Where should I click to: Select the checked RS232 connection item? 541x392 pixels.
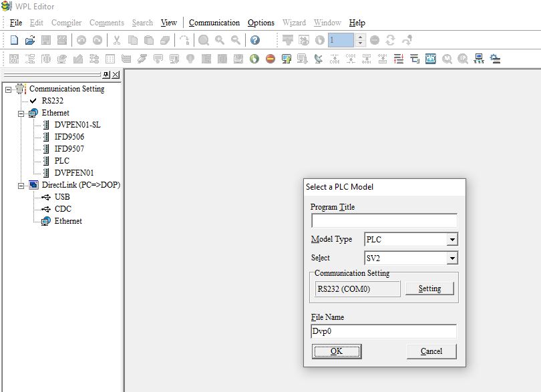pos(53,101)
